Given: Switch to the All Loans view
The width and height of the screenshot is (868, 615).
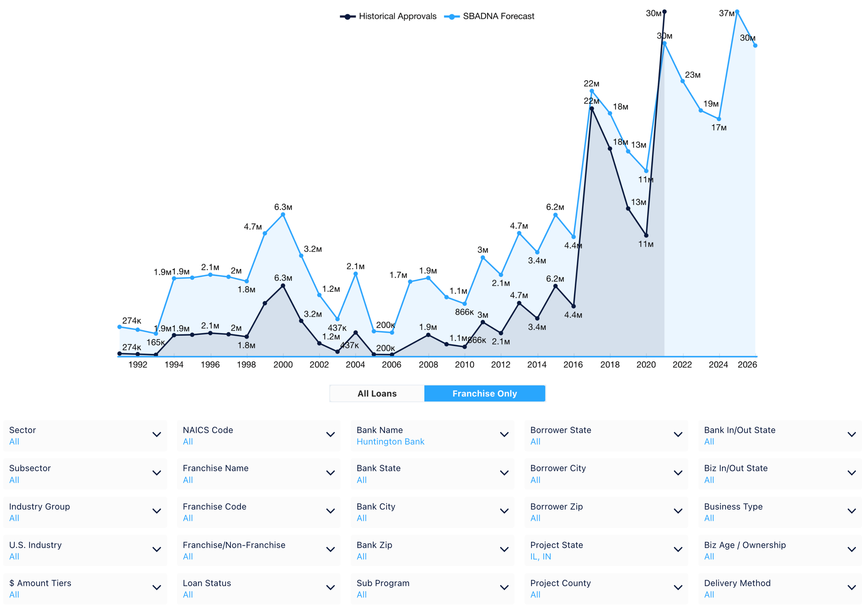Looking at the screenshot, I should pyautogui.click(x=377, y=394).
